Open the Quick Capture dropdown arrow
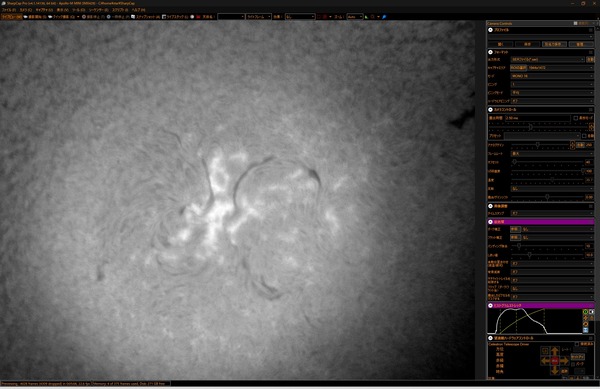Image resolution: width=600 pixels, height=389 pixels. pyautogui.click(x=78, y=17)
